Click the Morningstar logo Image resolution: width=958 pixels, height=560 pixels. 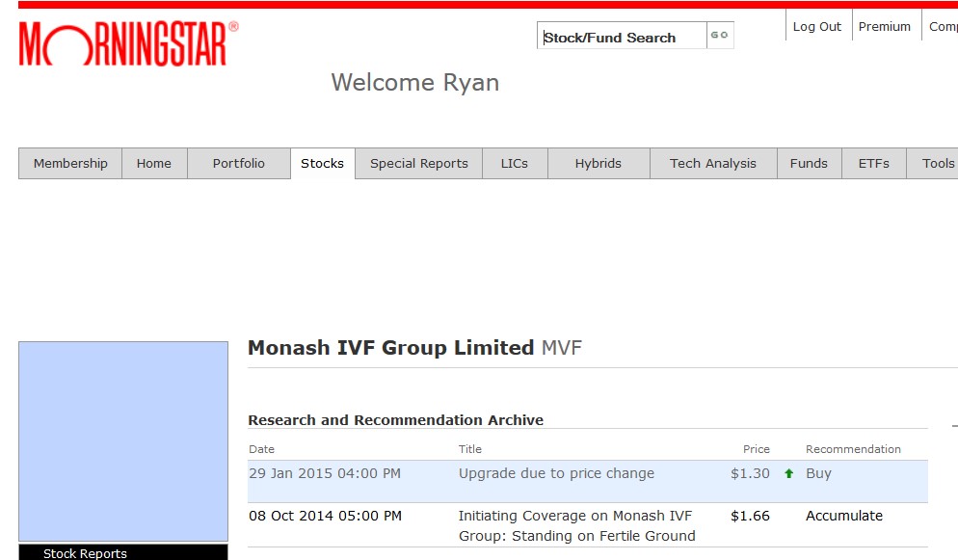(129, 43)
